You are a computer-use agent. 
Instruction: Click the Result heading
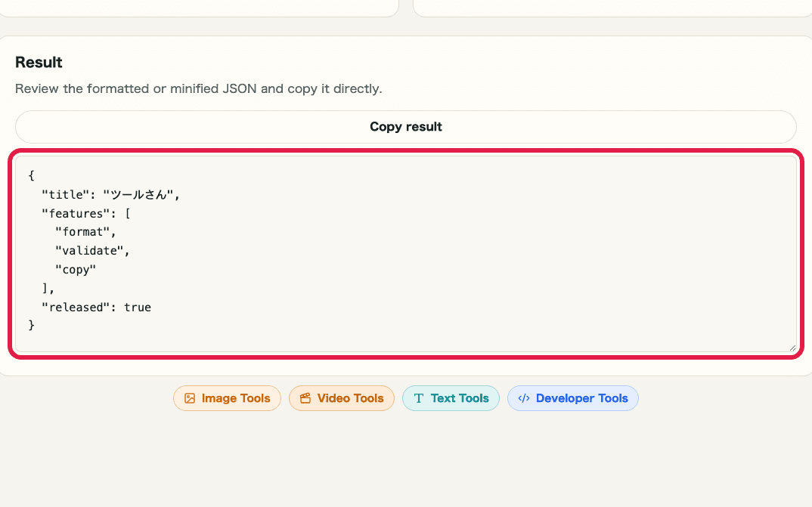coord(39,63)
